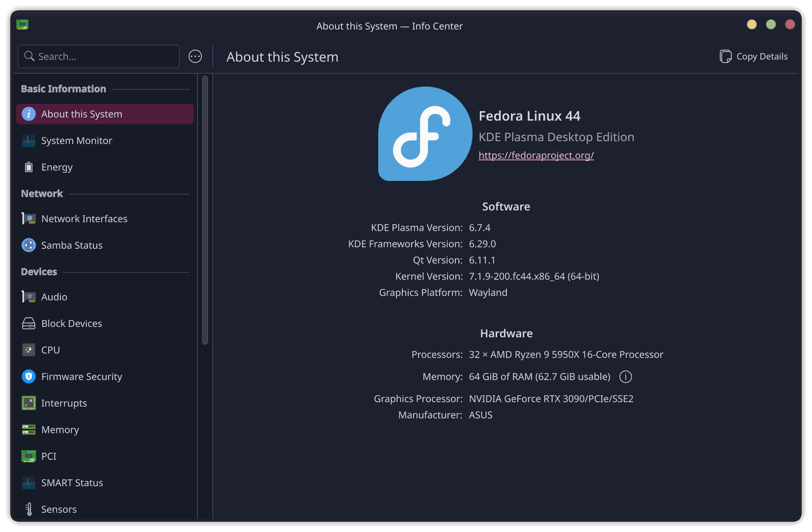Click the Audio card icon
The height and width of the screenshot is (532, 812).
click(x=28, y=297)
